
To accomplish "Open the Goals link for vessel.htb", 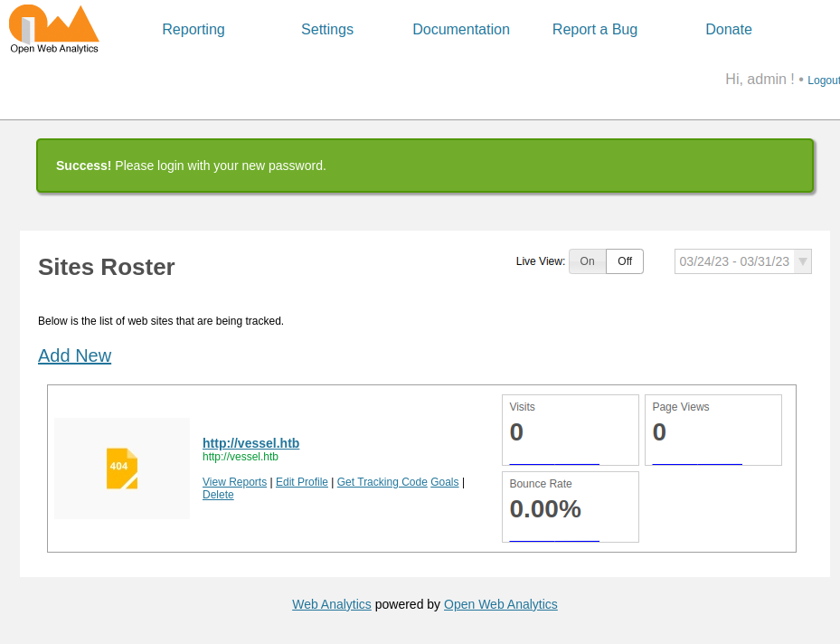I will [x=445, y=482].
